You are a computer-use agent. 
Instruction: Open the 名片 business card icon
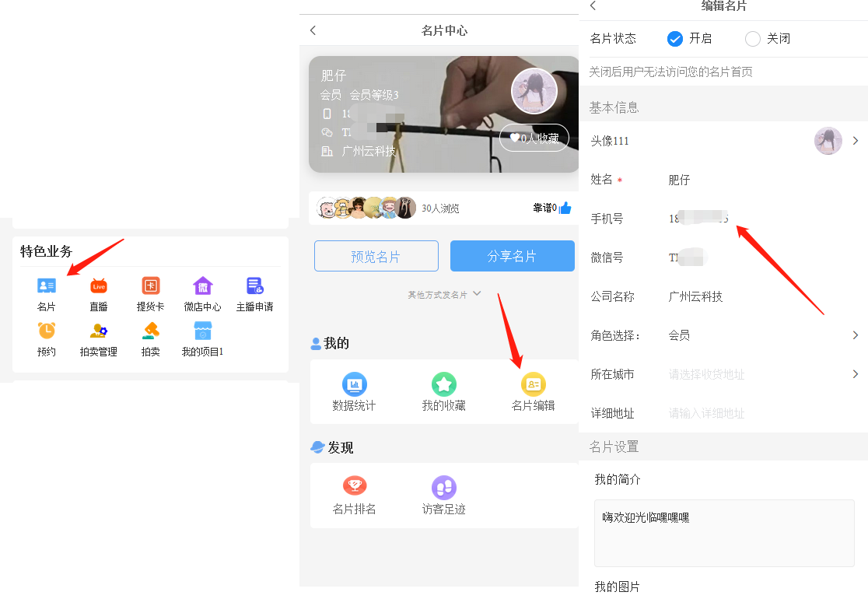click(47, 286)
